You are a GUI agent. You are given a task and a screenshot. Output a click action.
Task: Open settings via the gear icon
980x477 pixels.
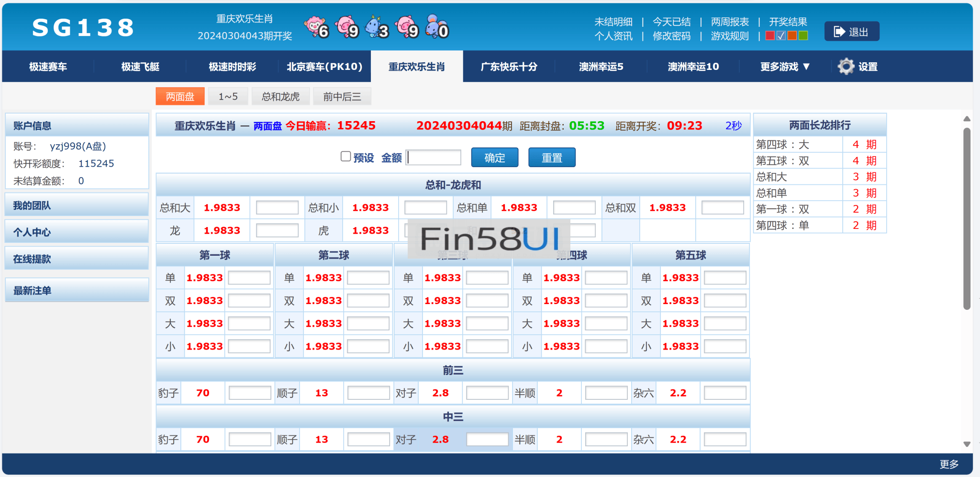846,67
